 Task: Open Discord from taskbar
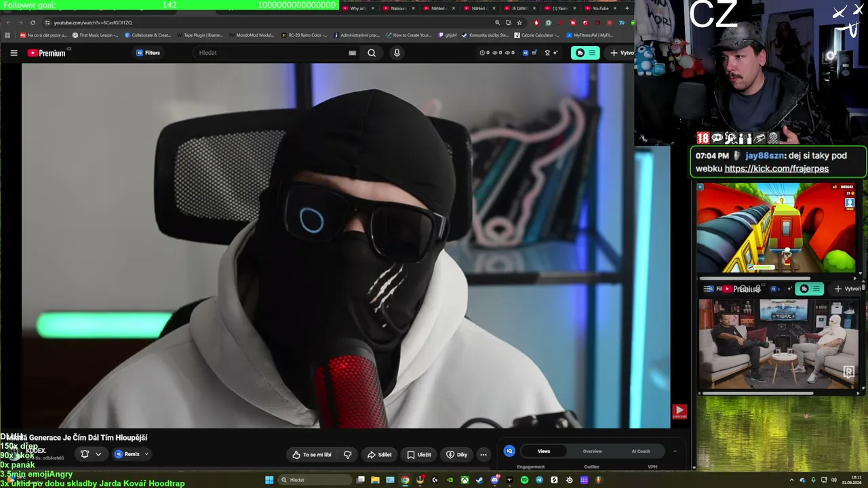[494, 480]
